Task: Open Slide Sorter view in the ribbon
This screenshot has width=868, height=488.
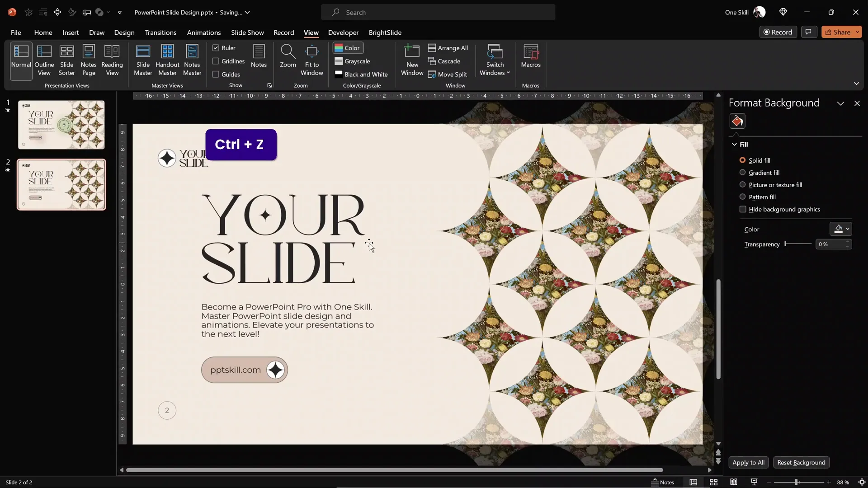Action: (x=66, y=61)
